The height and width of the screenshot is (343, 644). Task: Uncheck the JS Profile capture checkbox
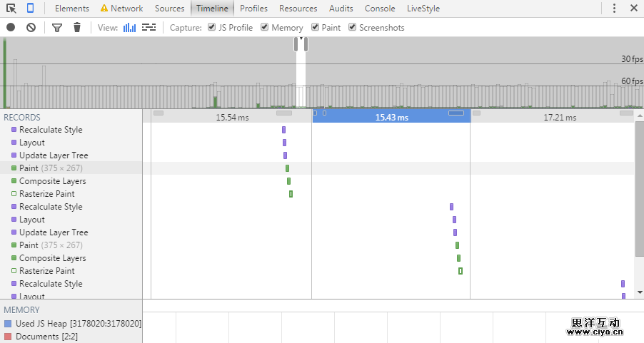(211, 28)
